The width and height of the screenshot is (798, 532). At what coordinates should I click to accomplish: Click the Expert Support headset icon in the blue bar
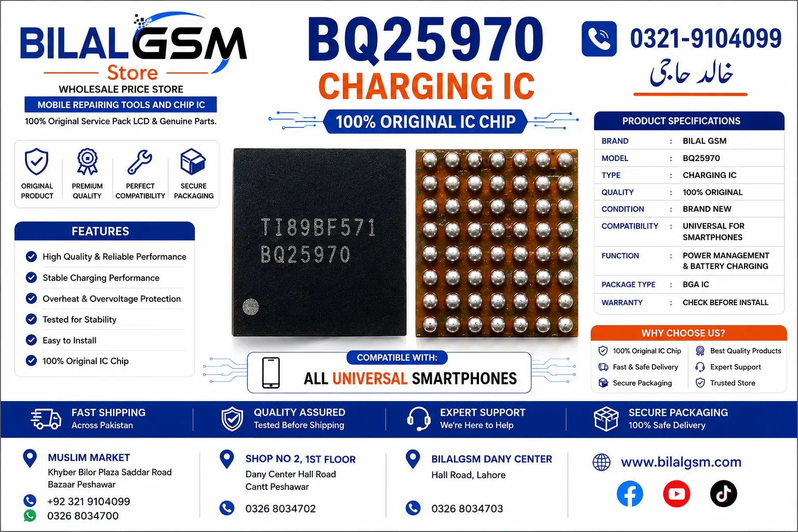pyautogui.click(x=418, y=419)
